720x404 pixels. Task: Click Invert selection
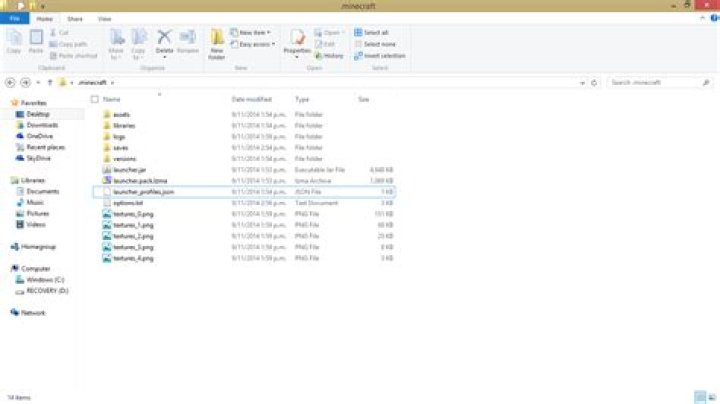tap(380, 56)
